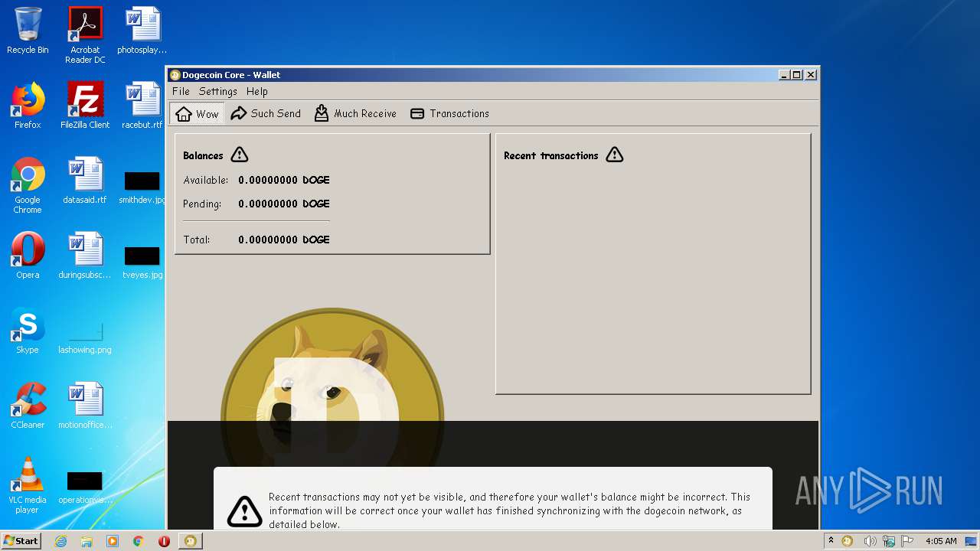
Task: Open Chrome from the taskbar
Action: pos(139,541)
